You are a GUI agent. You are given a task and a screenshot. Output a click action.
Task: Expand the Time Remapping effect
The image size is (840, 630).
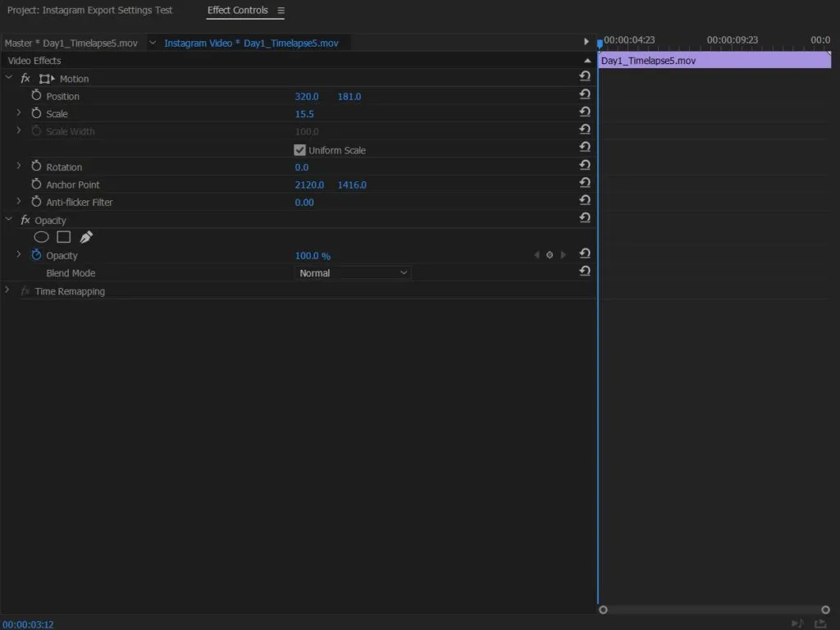(x=7, y=290)
